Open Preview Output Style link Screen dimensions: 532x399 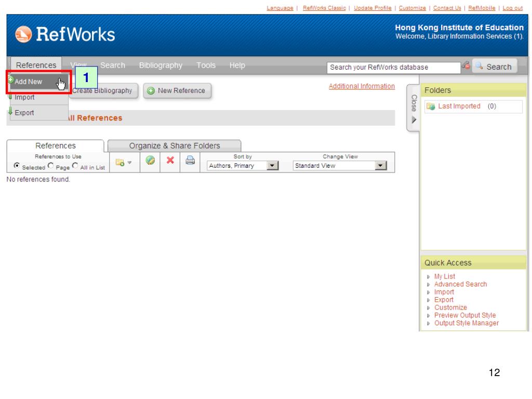[x=465, y=315]
